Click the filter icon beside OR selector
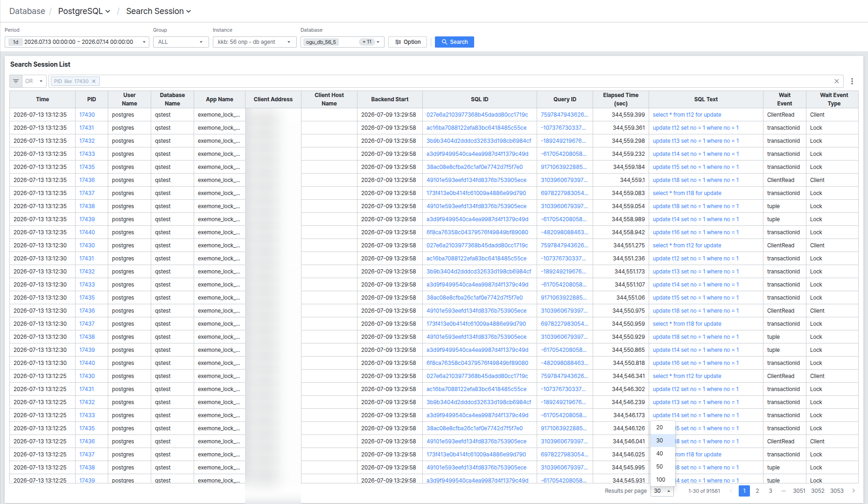The image size is (868, 504). click(x=16, y=81)
